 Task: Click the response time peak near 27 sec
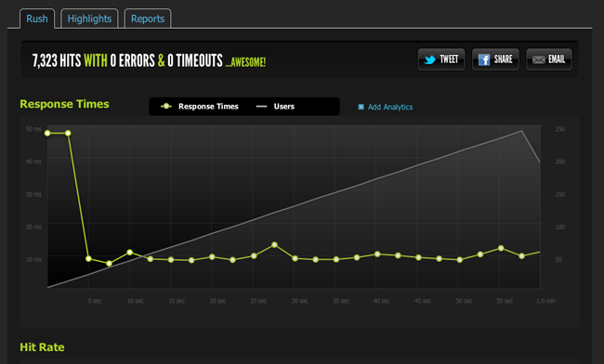pos(274,245)
